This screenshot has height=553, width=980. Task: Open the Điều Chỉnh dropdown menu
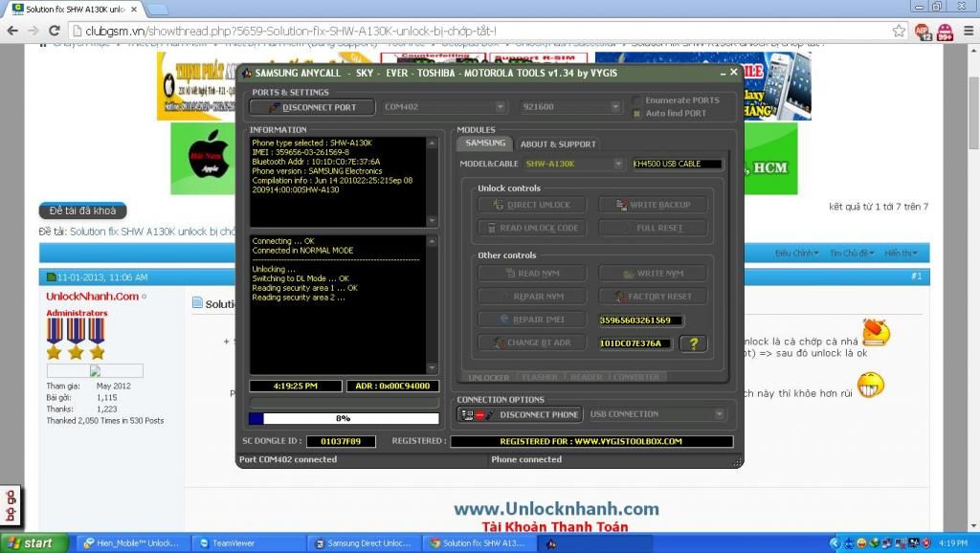click(795, 254)
